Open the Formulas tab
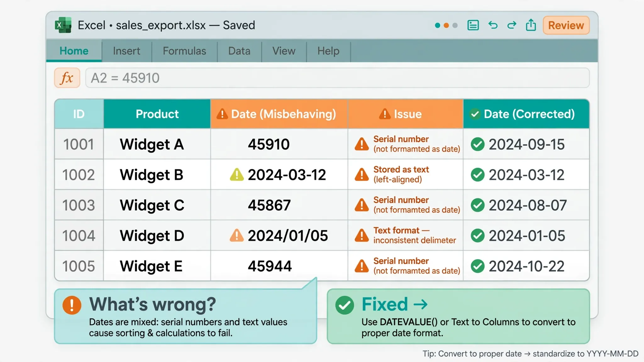The width and height of the screenshot is (644, 362). 184,51
